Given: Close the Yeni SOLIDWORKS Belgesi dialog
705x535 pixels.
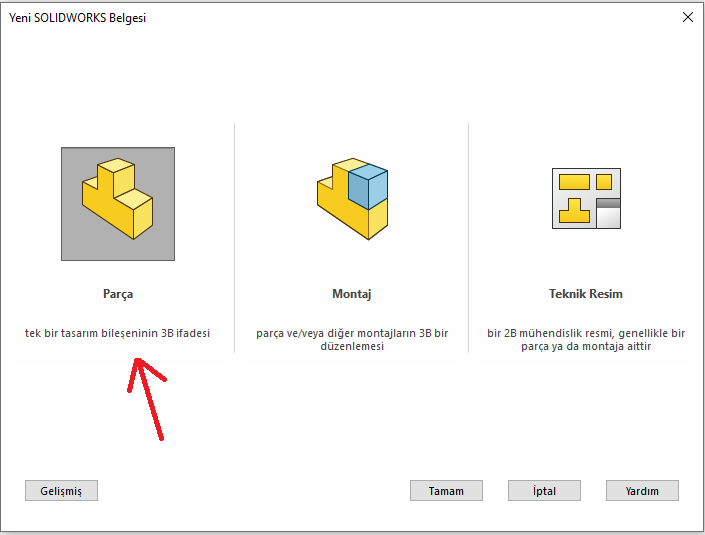Looking at the screenshot, I should coord(687,17).
